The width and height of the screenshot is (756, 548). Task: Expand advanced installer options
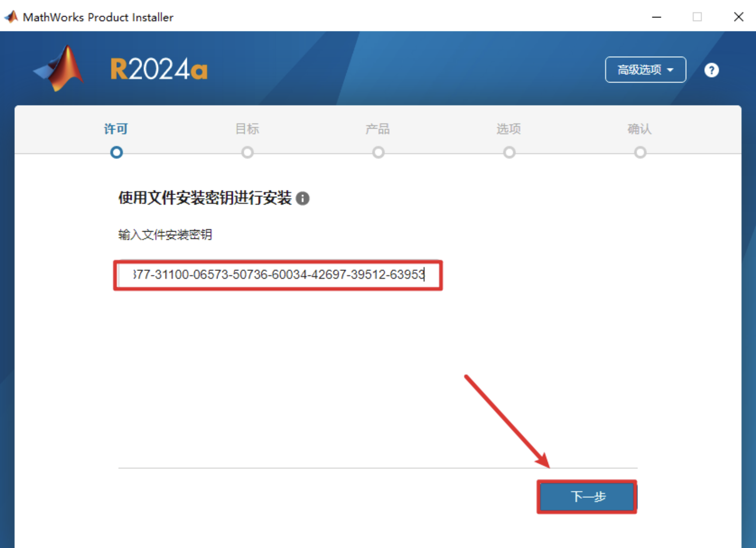[645, 69]
